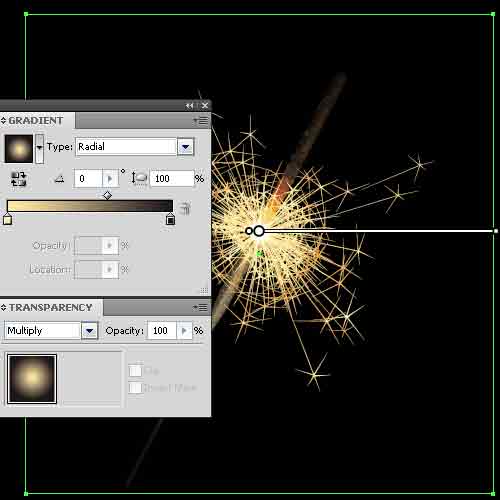Open the gradient Type dropdown
This screenshot has height=500, width=500.
(185, 147)
